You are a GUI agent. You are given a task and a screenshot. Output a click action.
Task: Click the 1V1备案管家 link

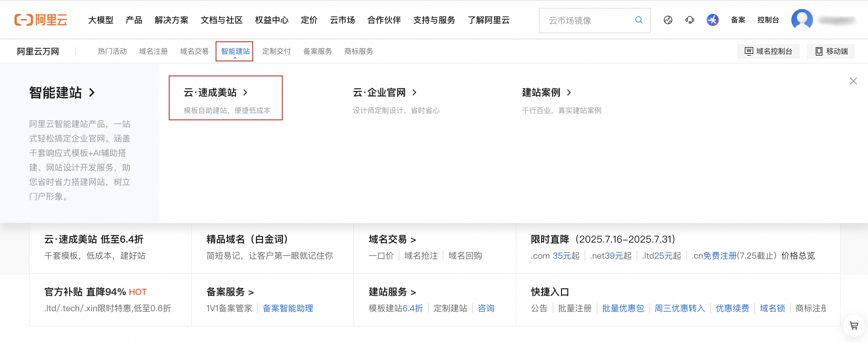pos(229,308)
